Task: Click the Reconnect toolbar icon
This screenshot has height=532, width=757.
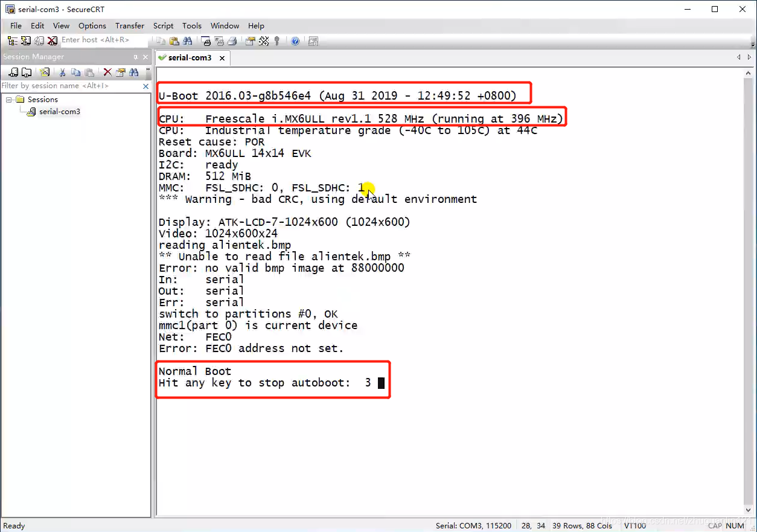Action: point(39,41)
